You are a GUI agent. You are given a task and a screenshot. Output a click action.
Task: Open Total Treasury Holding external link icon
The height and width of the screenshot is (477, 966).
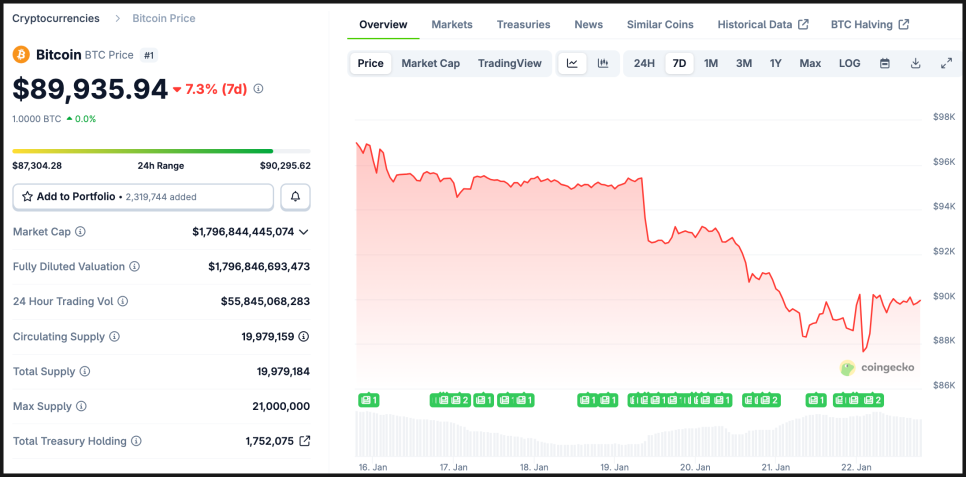coord(305,441)
